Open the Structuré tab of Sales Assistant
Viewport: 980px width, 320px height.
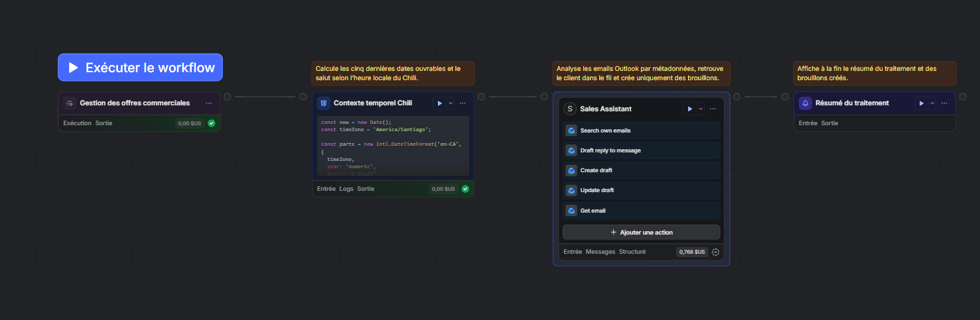(632, 252)
